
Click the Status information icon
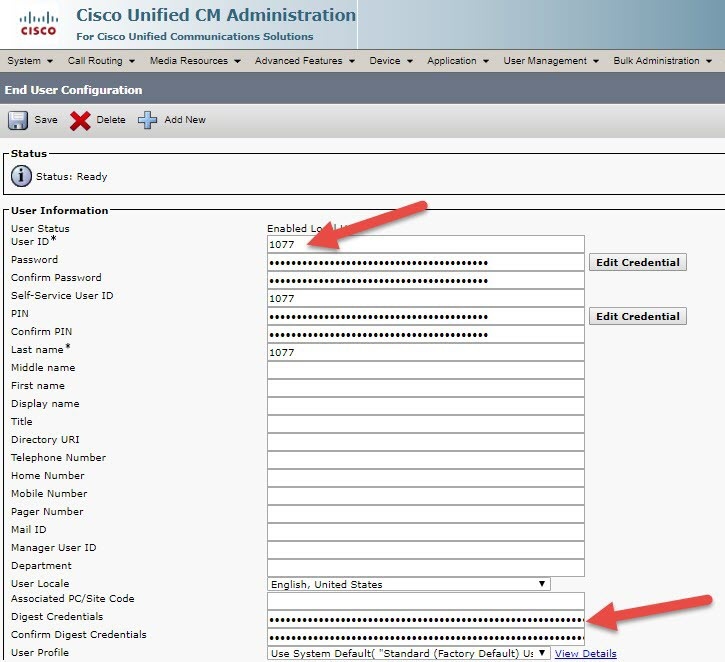point(21,176)
